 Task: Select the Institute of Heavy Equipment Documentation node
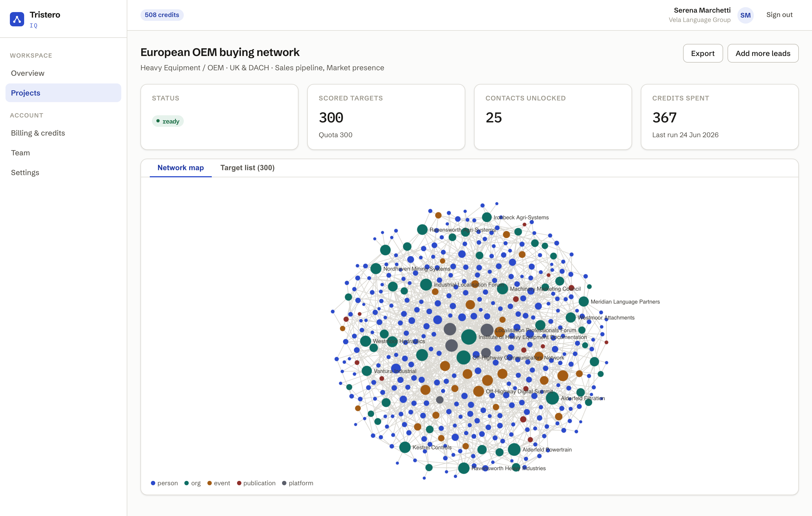pos(469,337)
